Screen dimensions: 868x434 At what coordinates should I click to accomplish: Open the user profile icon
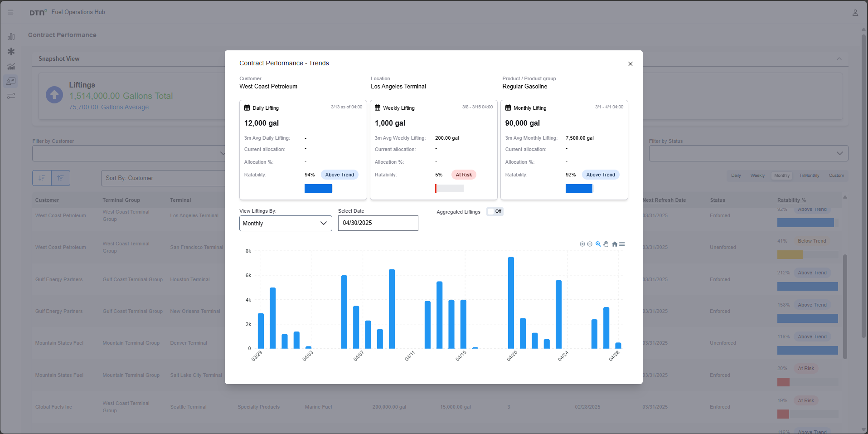(855, 13)
